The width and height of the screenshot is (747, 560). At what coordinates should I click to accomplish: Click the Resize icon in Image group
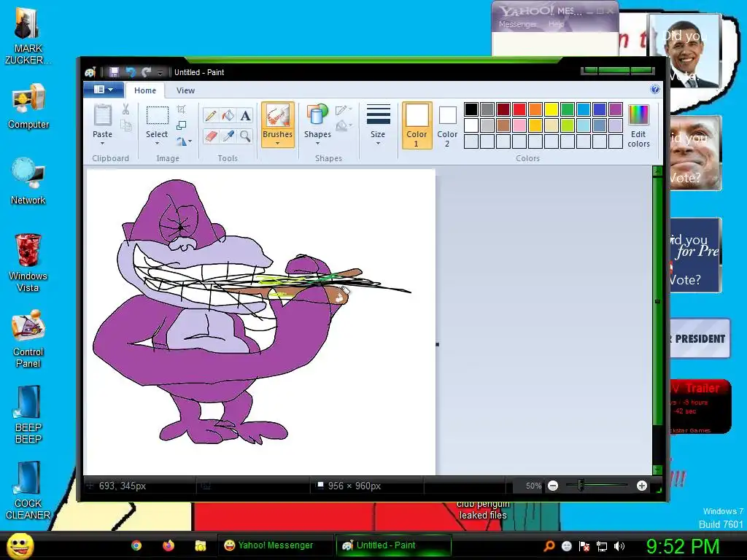[182, 125]
